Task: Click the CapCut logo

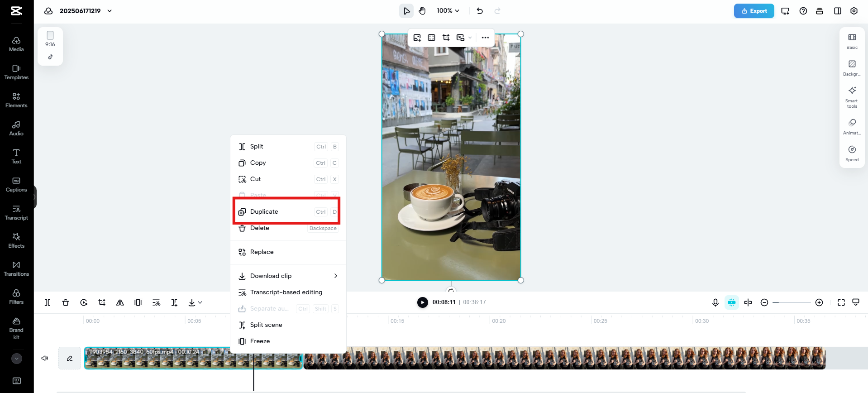Action: (x=17, y=11)
